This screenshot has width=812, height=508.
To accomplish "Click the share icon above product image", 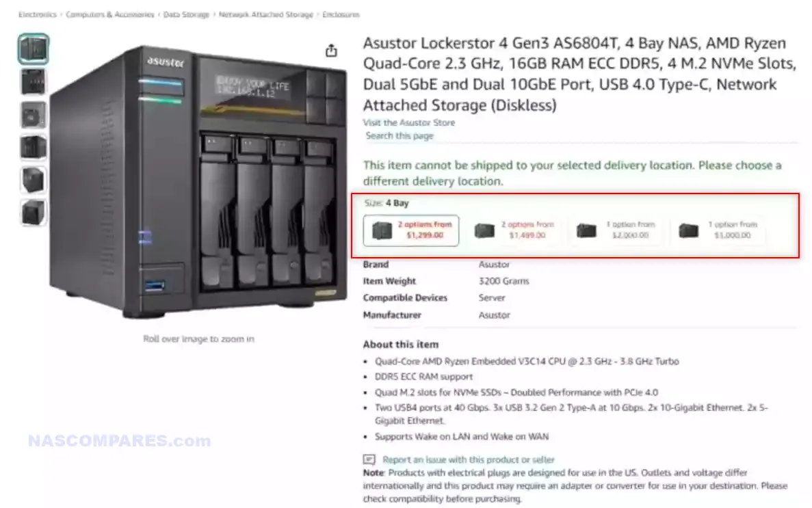I will point(331,51).
